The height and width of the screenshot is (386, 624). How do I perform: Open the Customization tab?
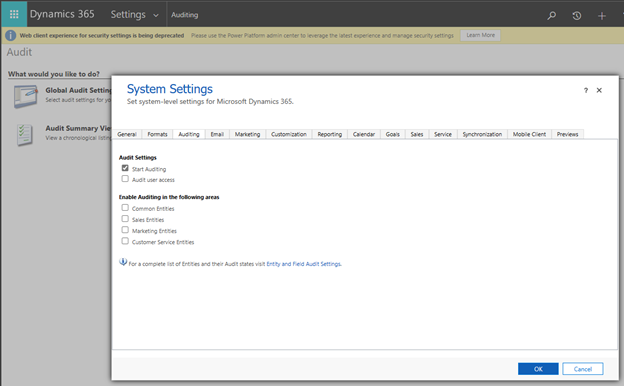(289, 134)
